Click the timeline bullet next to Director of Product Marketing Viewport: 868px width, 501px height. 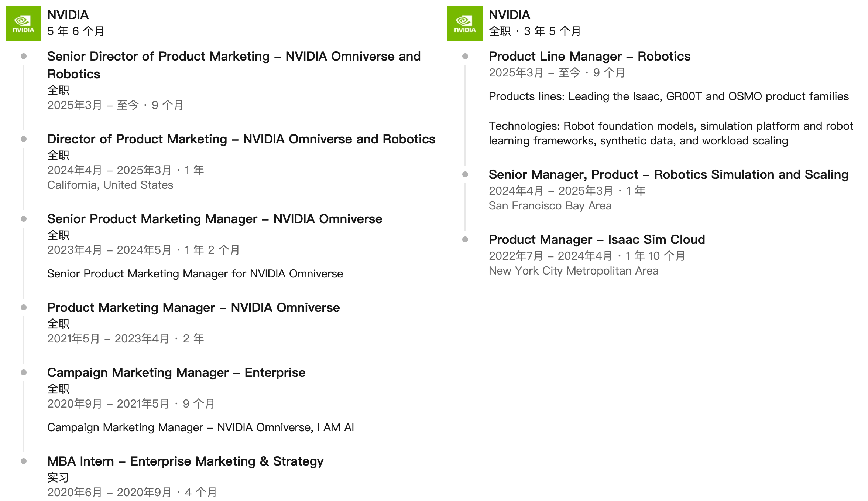(x=24, y=139)
